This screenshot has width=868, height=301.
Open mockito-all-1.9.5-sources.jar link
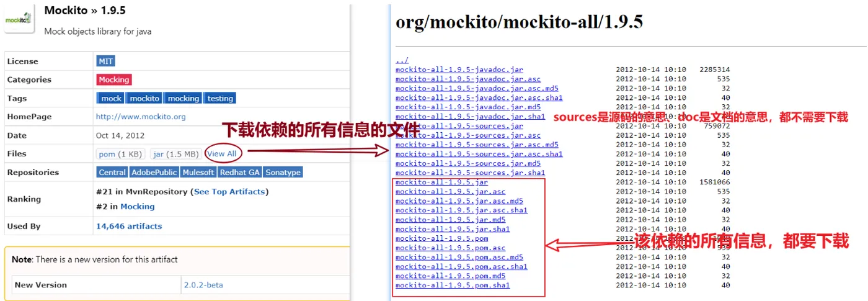(x=459, y=126)
